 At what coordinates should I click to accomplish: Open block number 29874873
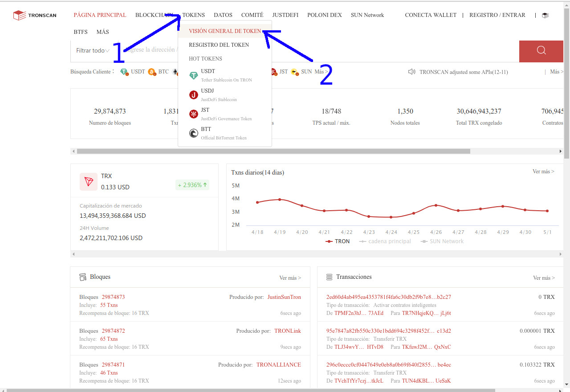tap(113, 297)
